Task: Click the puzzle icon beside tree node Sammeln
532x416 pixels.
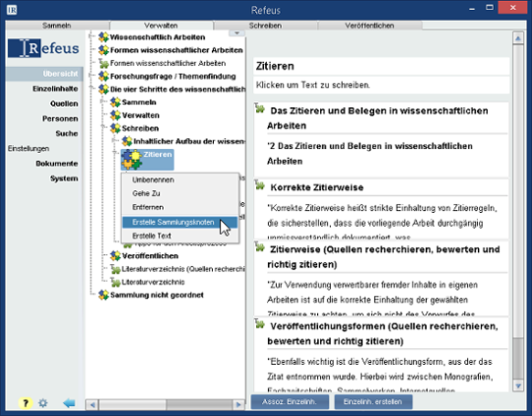Action: (x=115, y=103)
